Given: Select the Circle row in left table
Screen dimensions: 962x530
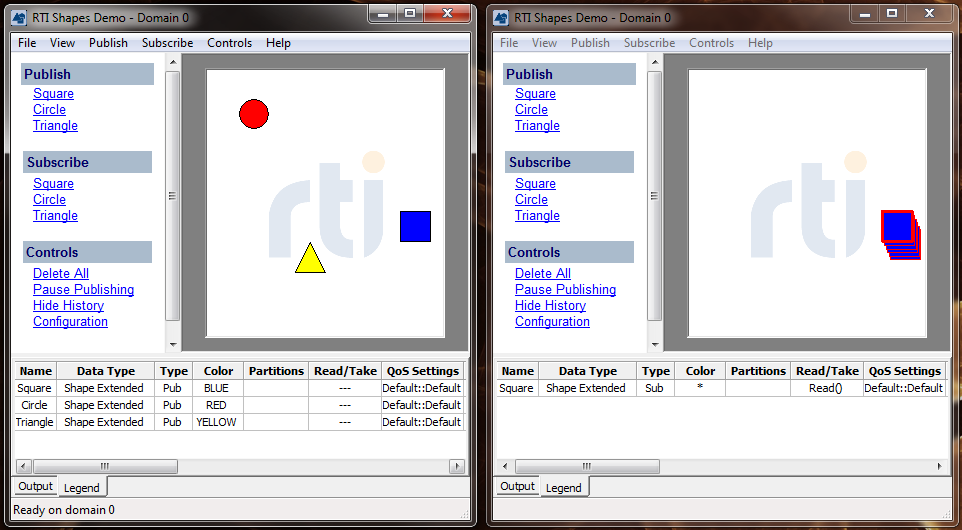Looking at the screenshot, I should click(239, 405).
